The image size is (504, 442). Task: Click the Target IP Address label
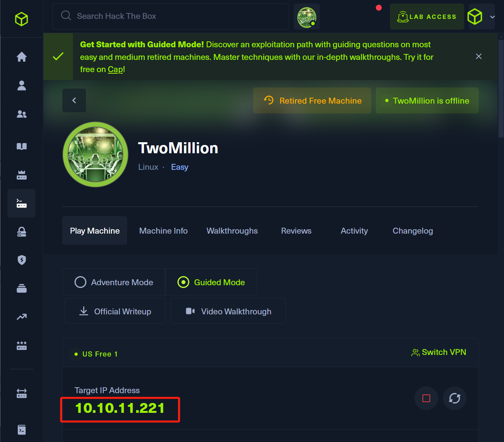[x=107, y=390]
